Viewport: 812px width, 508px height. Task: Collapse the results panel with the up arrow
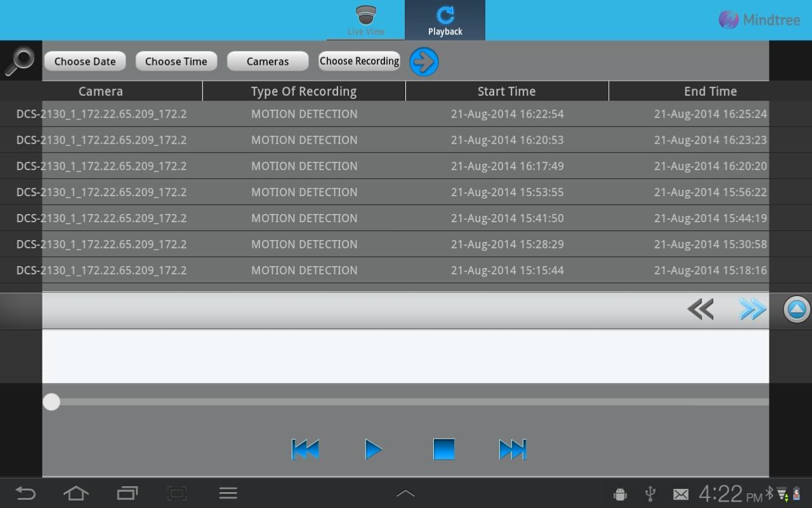(795, 309)
